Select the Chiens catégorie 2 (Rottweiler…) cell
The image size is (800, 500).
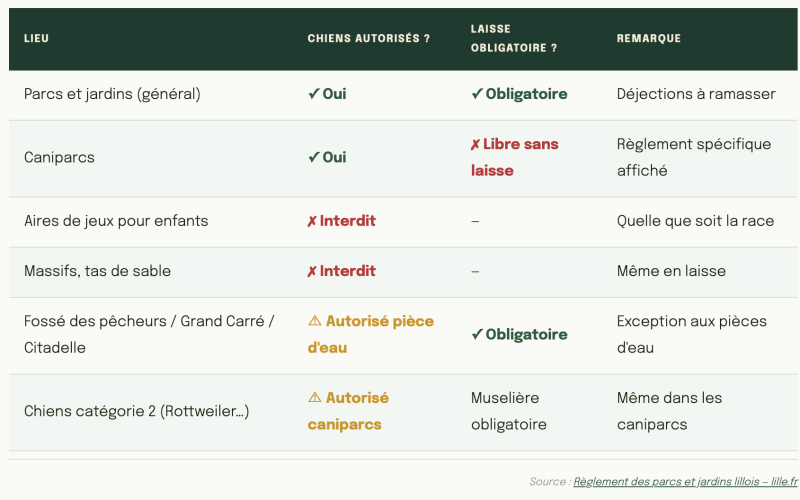136,411
